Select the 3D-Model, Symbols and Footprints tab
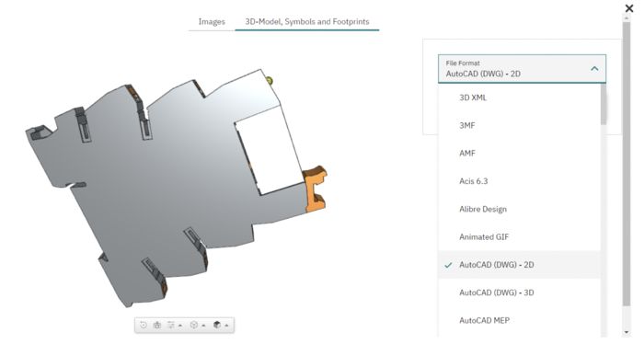Image resolution: width=644 pixels, height=344 pixels. [307, 22]
